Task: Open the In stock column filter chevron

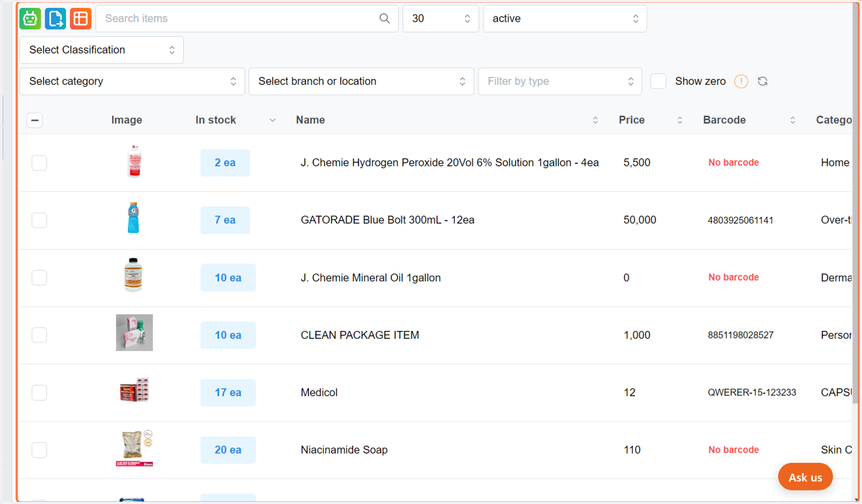Action: tap(272, 120)
